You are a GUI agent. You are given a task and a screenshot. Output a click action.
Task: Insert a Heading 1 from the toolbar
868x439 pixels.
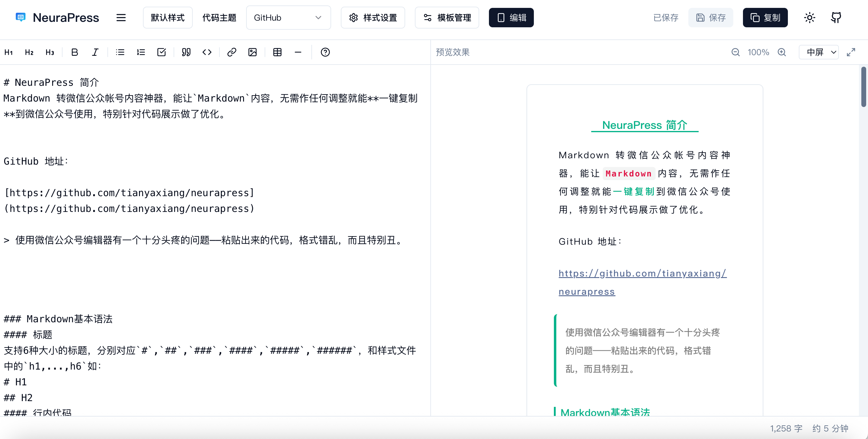(9, 52)
